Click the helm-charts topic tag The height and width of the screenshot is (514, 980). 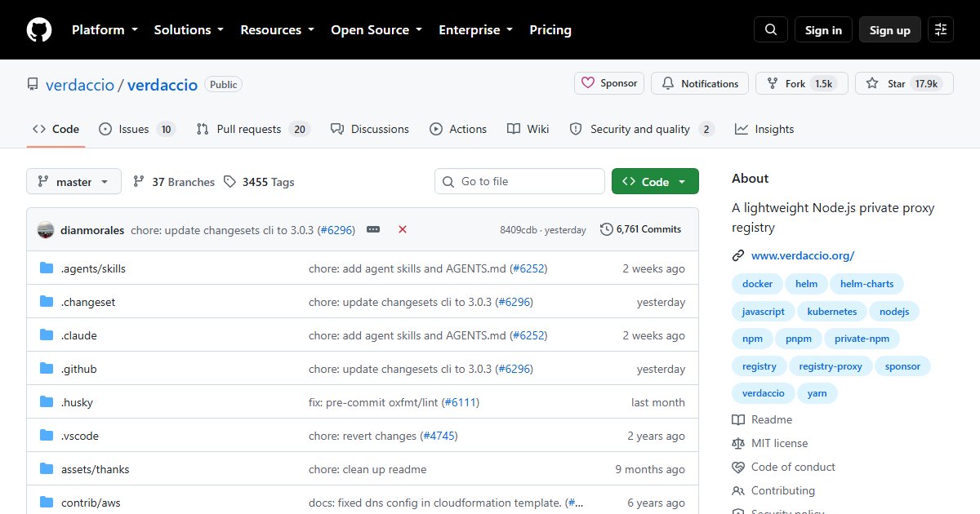(x=867, y=284)
